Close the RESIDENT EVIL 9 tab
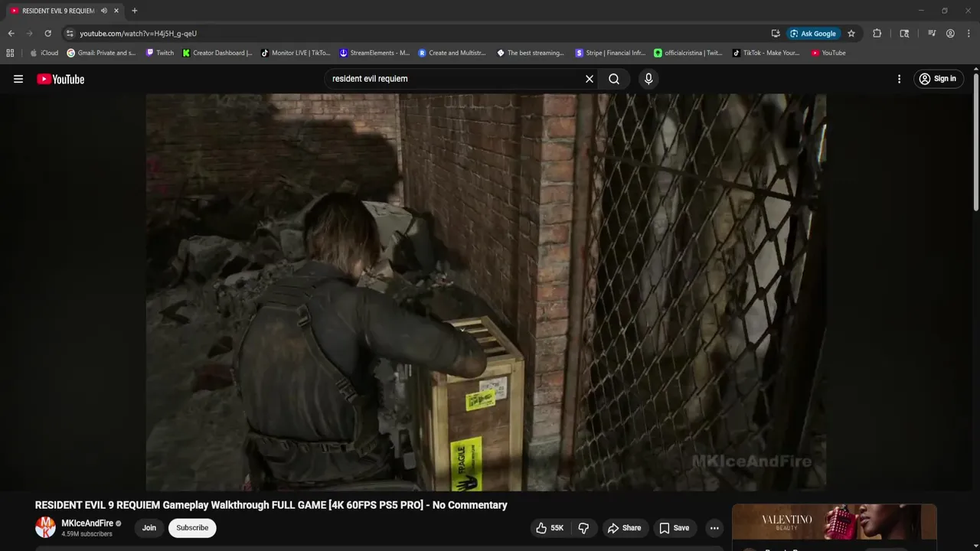Image resolution: width=980 pixels, height=551 pixels. [116, 11]
